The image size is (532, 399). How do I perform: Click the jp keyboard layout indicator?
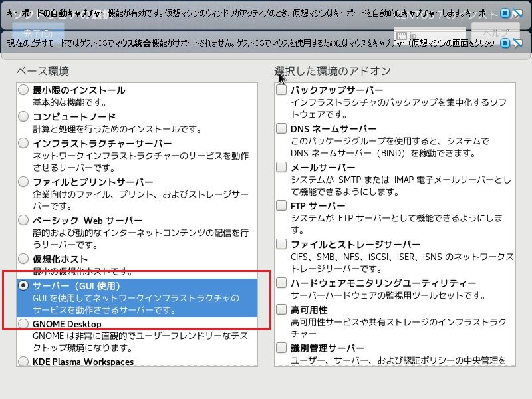point(407,33)
